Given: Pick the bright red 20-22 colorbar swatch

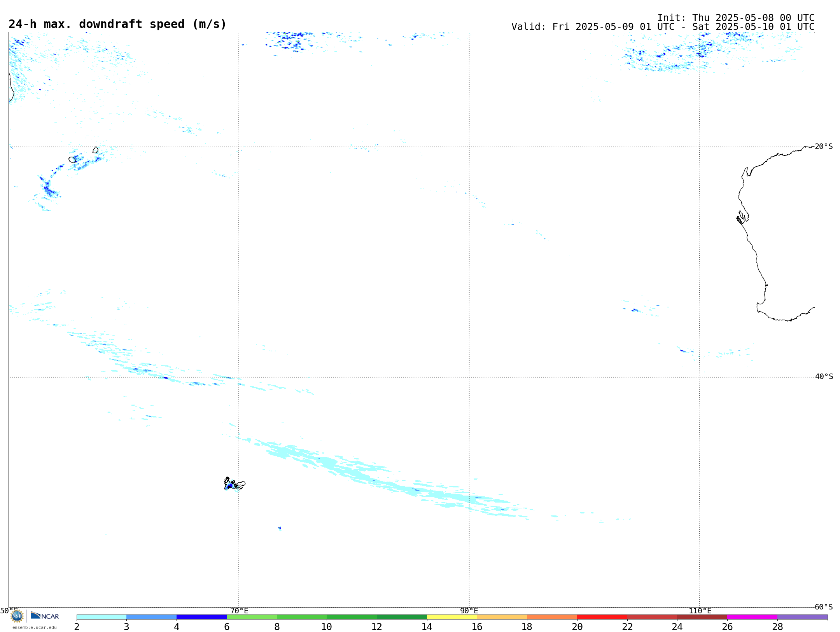Looking at the screenshot, I should click(602, 617).
